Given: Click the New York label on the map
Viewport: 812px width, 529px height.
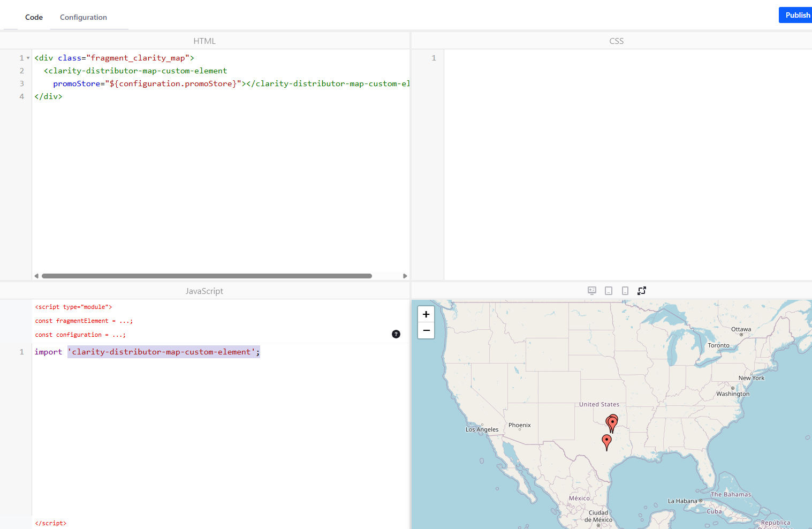Looking at the screenshot, I should tap(752, 378).
